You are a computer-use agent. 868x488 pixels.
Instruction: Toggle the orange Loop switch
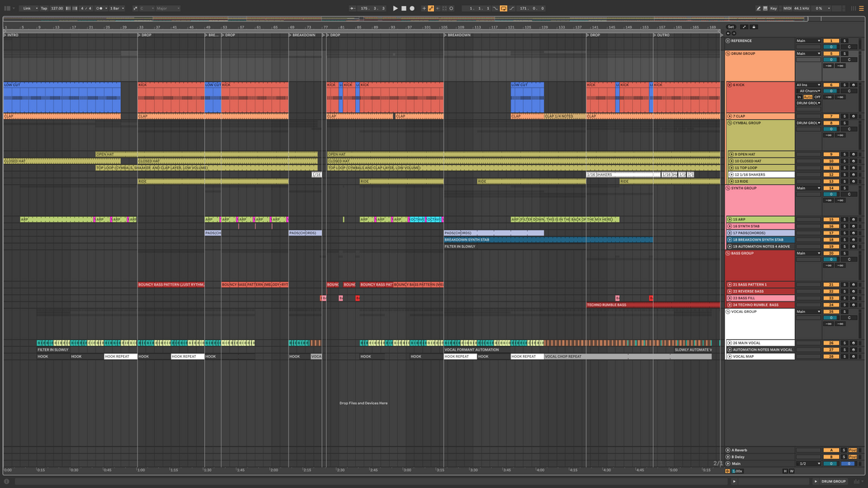(x=504, y=8)
